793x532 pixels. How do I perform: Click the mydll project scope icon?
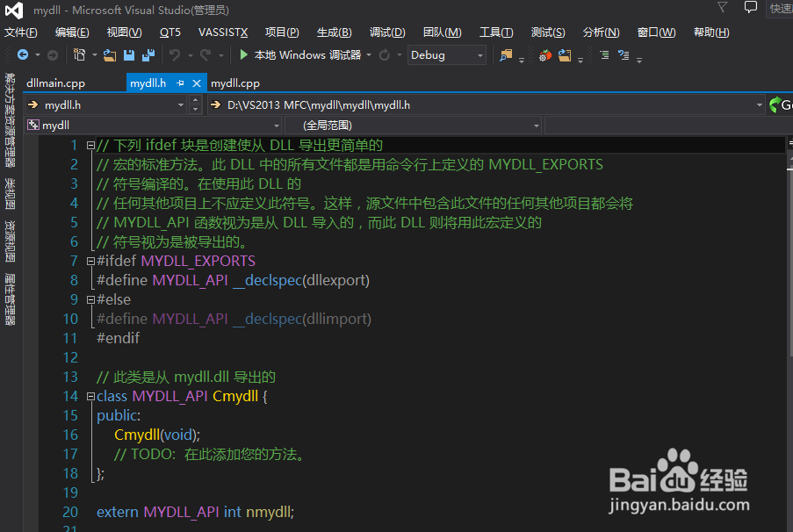click(33, 125)
